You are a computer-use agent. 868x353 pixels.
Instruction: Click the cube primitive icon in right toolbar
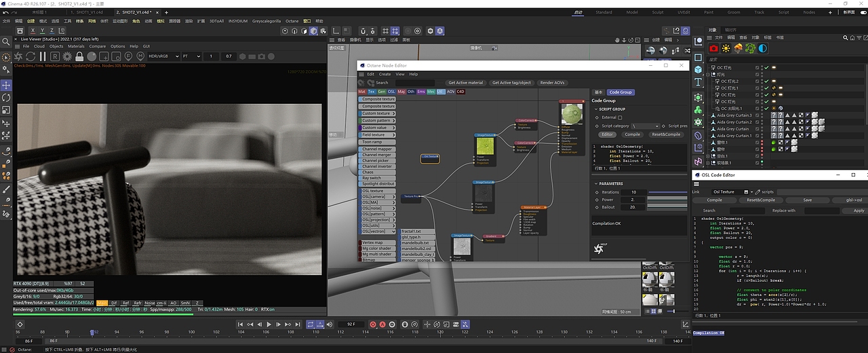pyautogui.click(x=698, y=69)
